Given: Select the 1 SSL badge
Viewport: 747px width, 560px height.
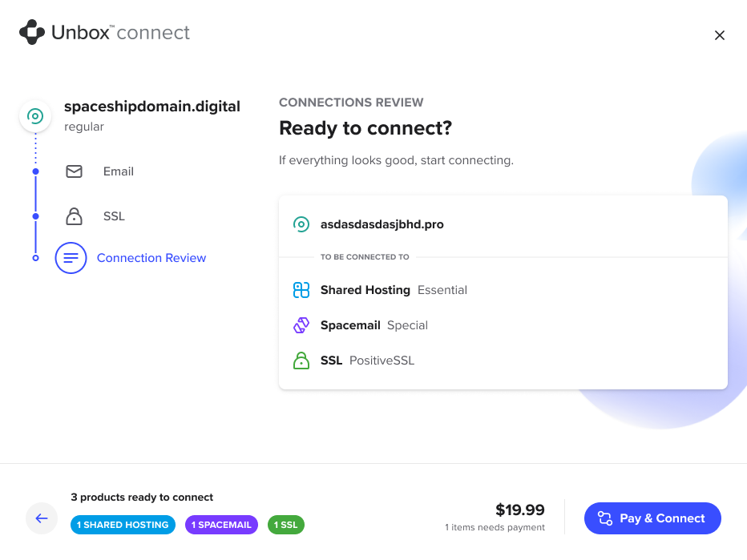Looking at the screenshot, I should coord(285,525).
